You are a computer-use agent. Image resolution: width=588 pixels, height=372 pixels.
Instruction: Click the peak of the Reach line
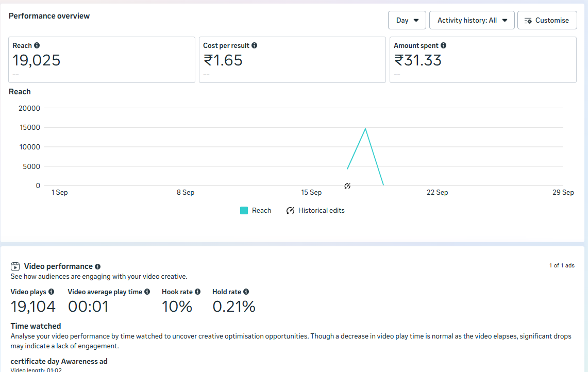[365, 129]
